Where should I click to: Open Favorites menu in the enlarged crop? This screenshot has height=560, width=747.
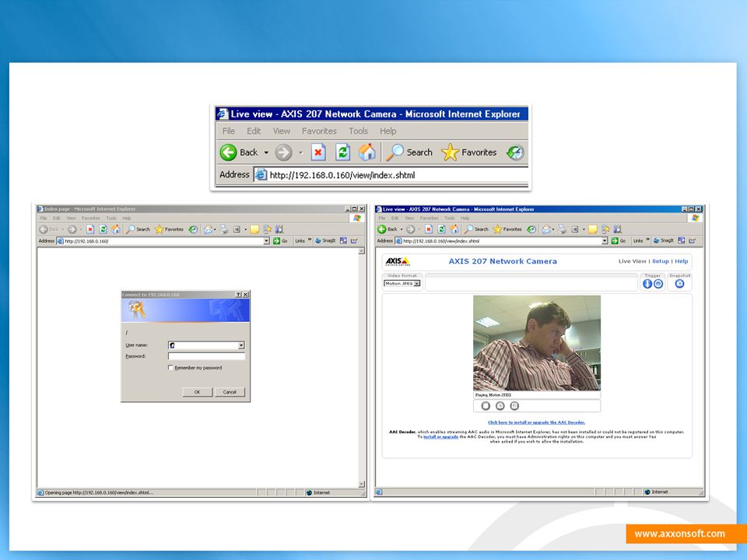tap(319, 131)
